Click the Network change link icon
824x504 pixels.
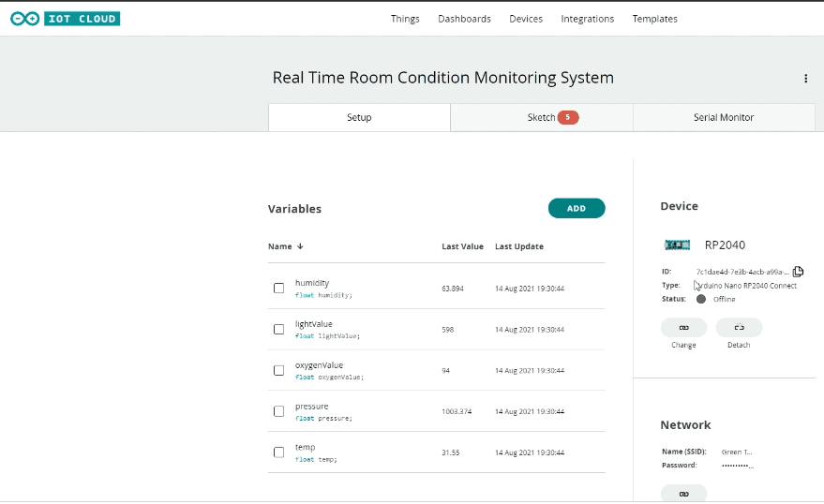tap(683, 494)
